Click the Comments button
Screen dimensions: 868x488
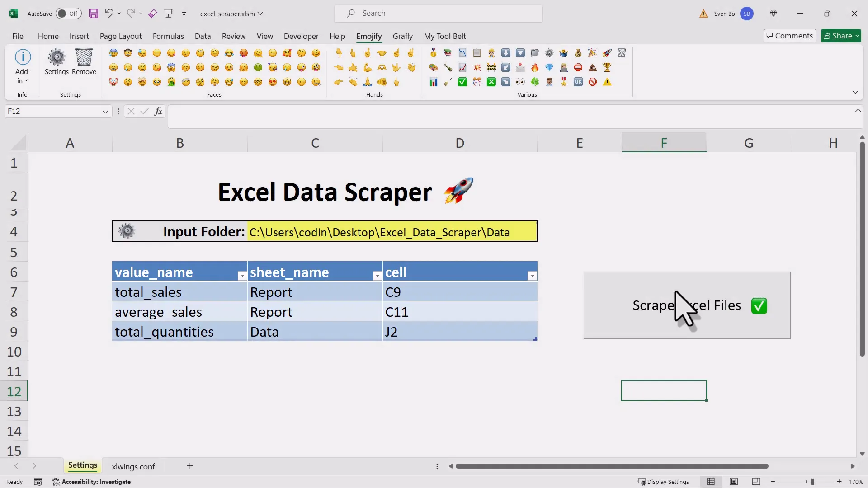click(789, 36)
